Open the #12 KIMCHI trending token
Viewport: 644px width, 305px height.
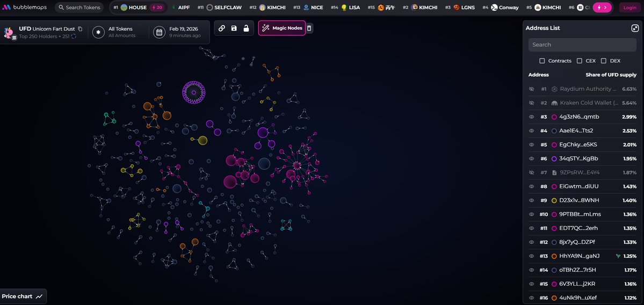[267, 8]
